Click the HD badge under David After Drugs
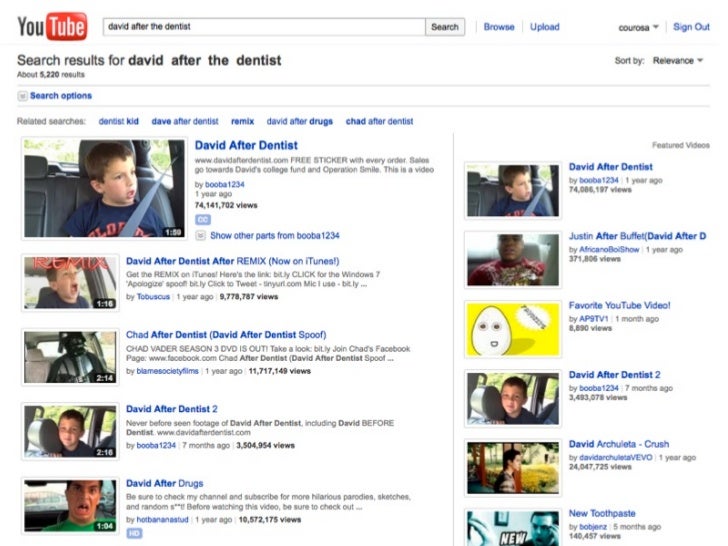The height and width of the screenshot is (546, 728). coord(134,533)
